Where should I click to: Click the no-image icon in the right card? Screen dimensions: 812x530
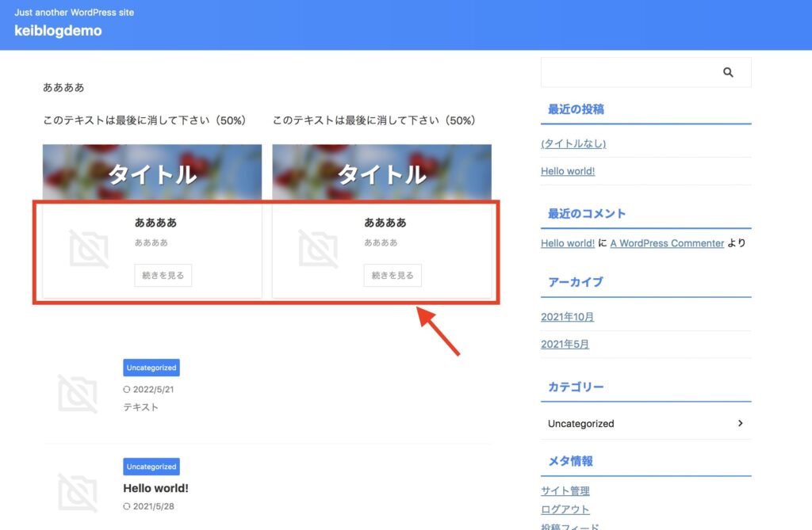point(319,249)
